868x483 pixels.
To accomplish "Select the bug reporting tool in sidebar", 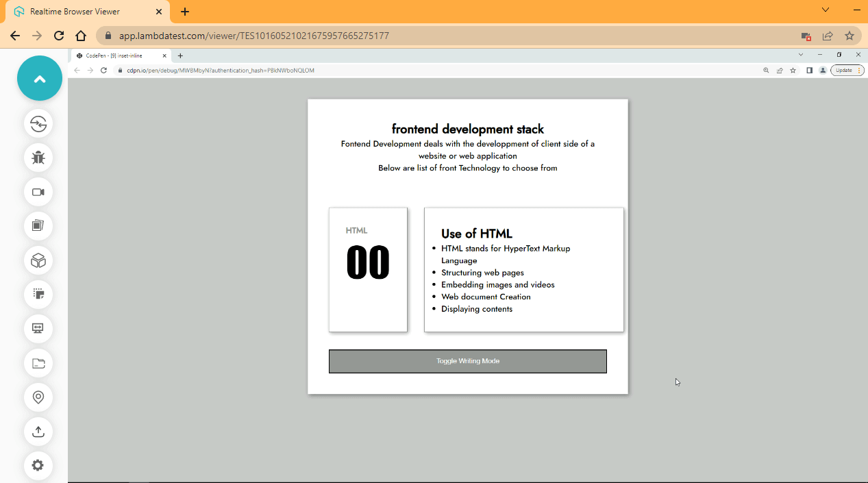I will click(x=38, y=158).
